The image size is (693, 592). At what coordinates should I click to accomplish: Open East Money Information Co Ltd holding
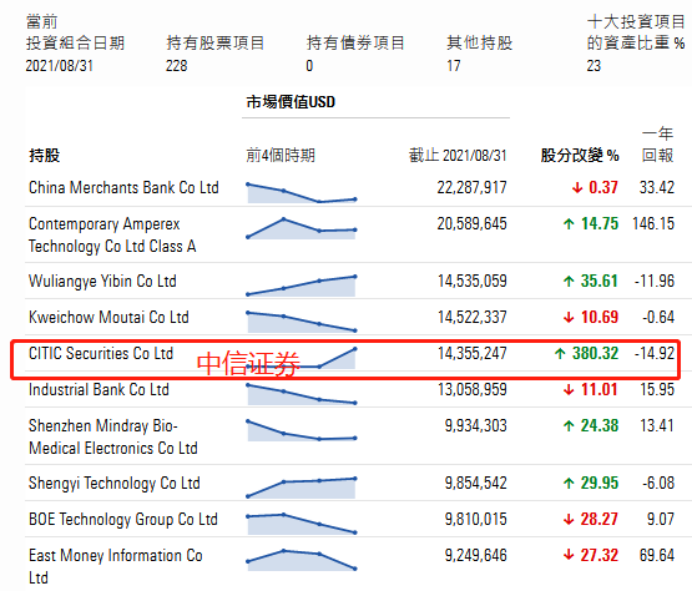point(115,566)
